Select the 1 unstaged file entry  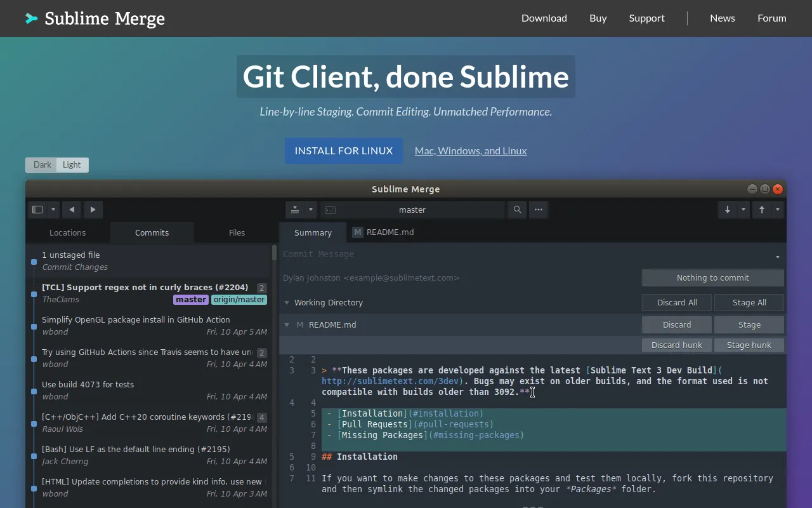[148, 261]
